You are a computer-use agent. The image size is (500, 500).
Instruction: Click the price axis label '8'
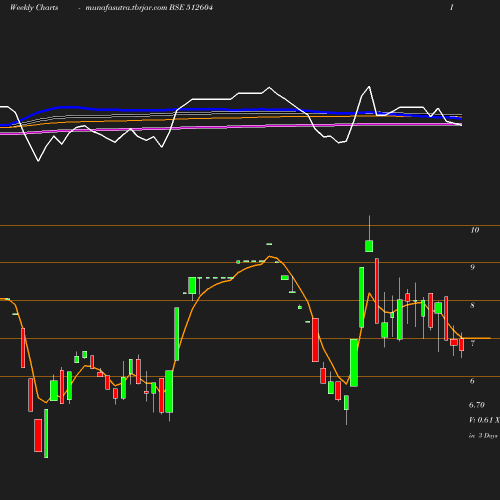click(x=472, y=305)
